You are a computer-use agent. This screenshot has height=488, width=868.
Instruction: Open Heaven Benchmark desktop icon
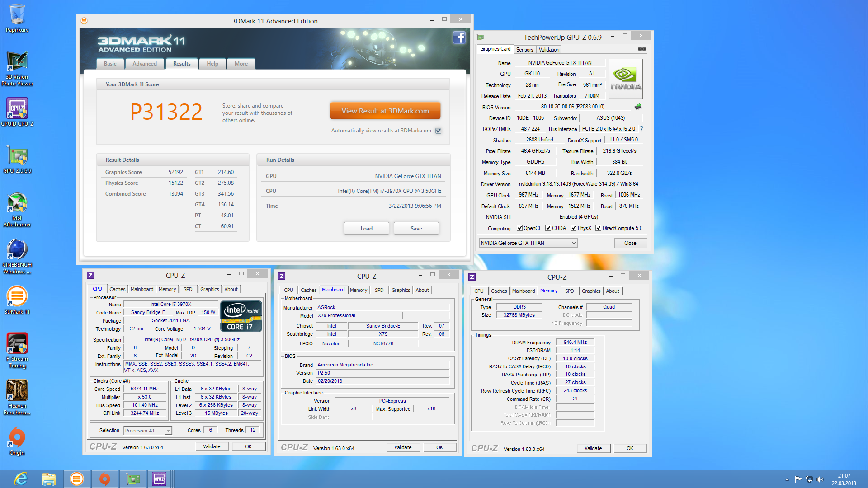(17, 397)
